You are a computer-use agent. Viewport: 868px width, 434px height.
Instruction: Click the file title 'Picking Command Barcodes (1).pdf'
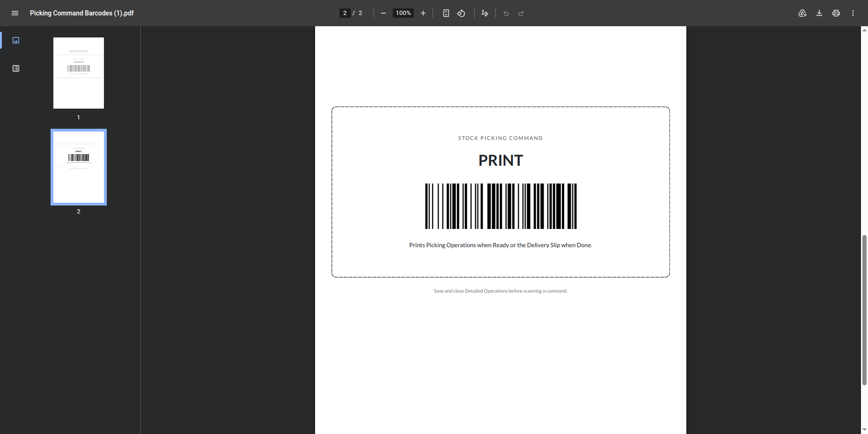point(82,13)
